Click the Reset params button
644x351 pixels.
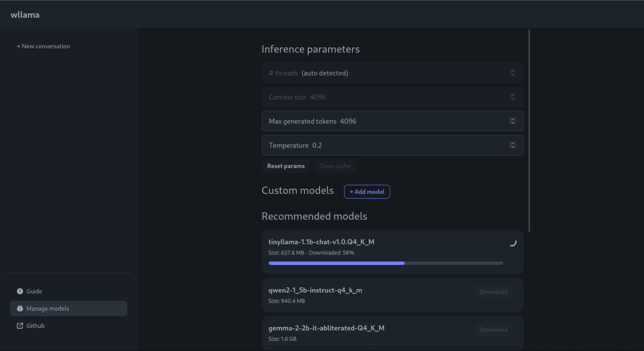click(x=286, y=166)
